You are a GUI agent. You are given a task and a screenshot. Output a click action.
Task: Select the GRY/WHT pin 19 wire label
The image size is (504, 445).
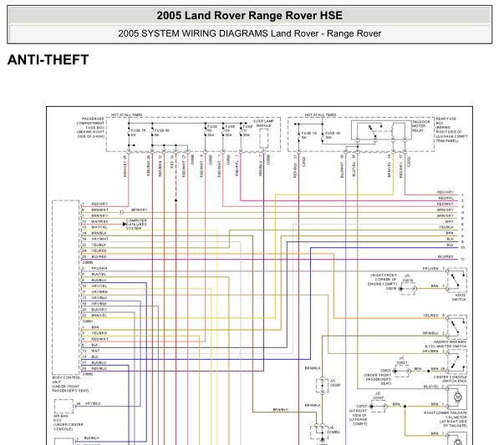point(100,239)
